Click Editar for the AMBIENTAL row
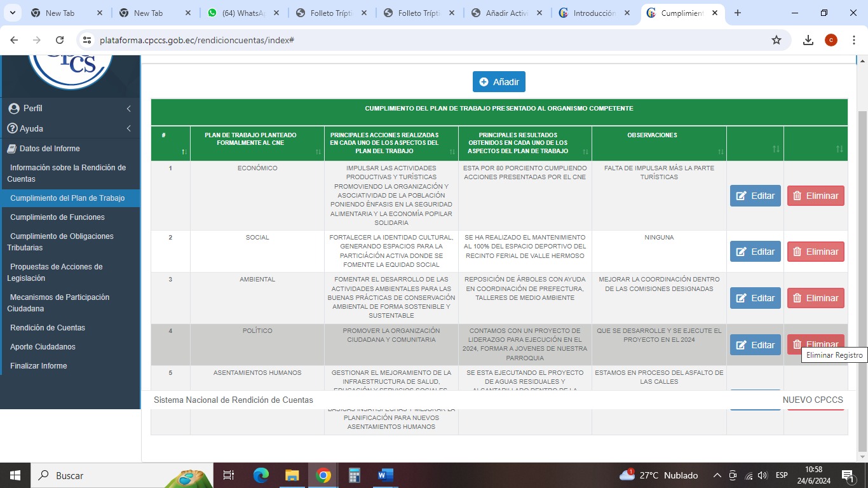This screenshot has height=488, width=868. point(755,298)
